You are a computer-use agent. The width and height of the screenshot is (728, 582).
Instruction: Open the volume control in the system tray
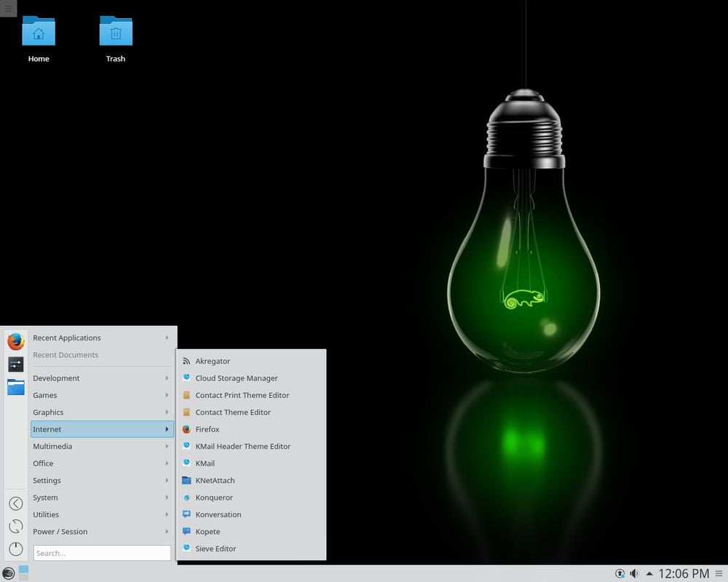click(635, 574)
